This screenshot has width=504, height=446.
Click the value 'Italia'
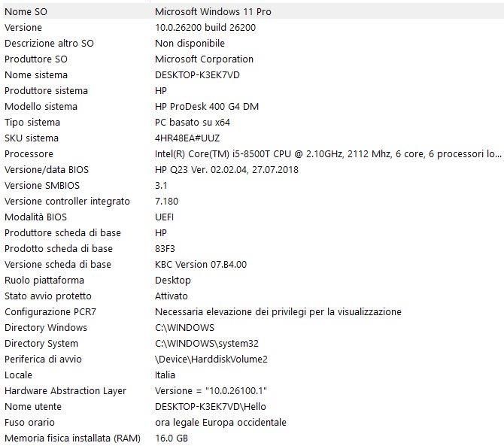pyautogui.click(x=165, y=375)
